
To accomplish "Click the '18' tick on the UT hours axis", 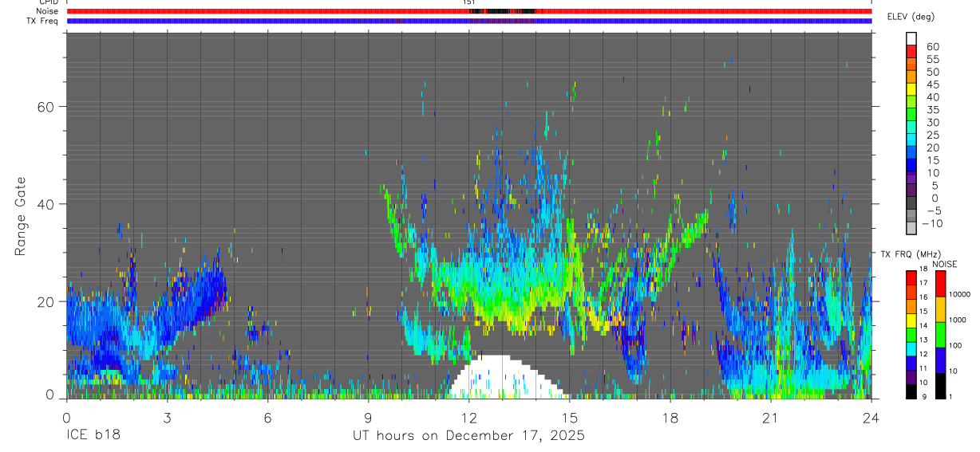I will tap(670, 418).
